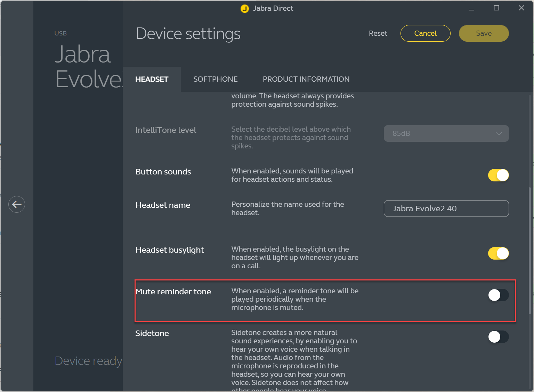Click the Headset name text field

point(446,209)
